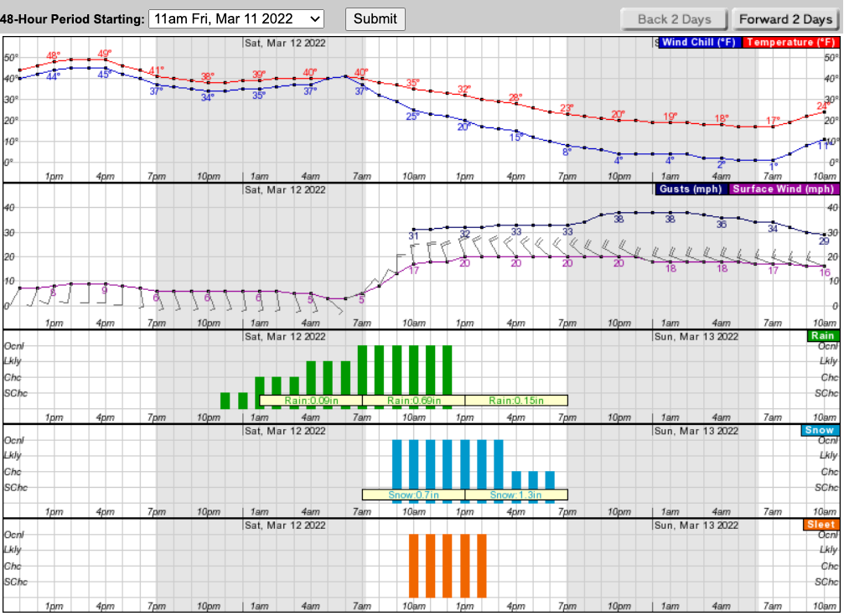
Task: Select the Gusts (mph) legend label
Action: pos(692,189)
